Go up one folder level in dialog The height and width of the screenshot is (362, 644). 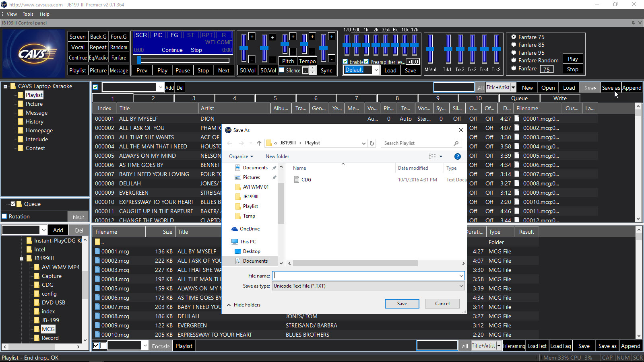(x=259, y=143)
